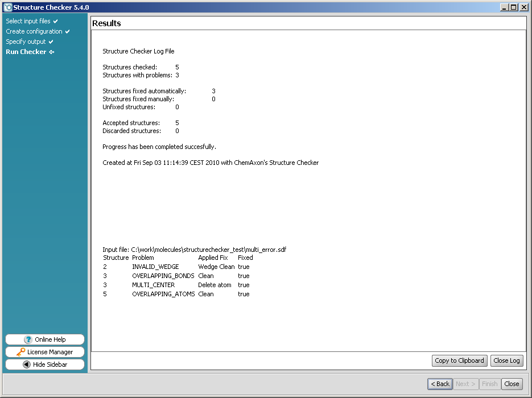Click 'Structures fixed manually:' text
The width and height of the screenshot is (532, 398).
coord(138,99)
